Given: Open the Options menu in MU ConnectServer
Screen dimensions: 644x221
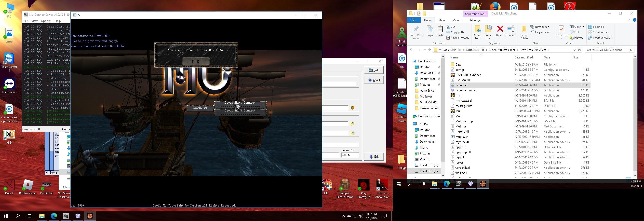Looking at the screenshot, I should (46, 21).
